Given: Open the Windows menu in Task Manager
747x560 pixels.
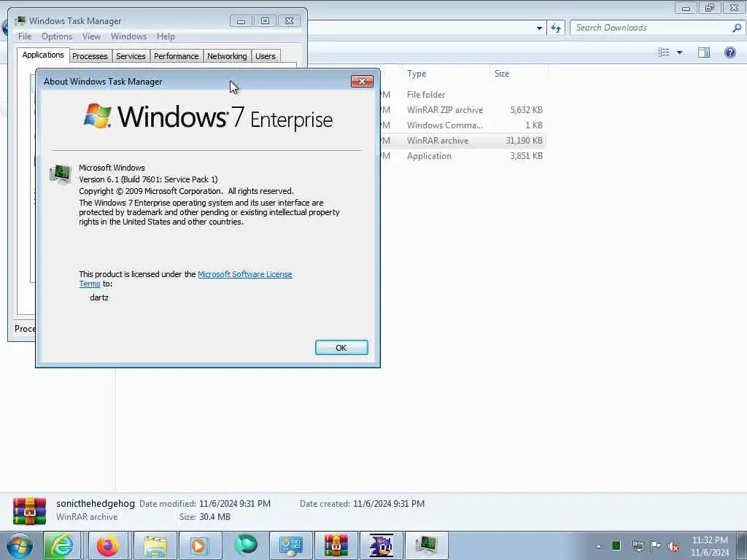Looking at the screenshot, I should click(x=128, y=36).
